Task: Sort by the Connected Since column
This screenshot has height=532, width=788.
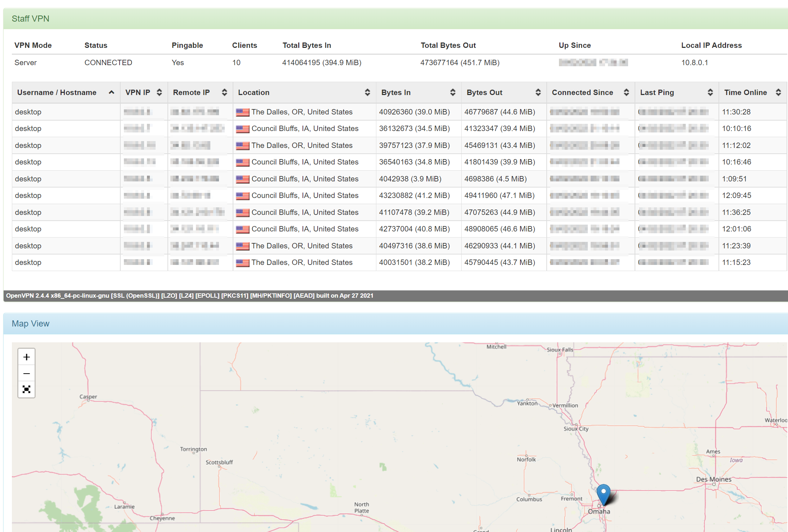Action: pyautogui.click(x=626, y=93)
